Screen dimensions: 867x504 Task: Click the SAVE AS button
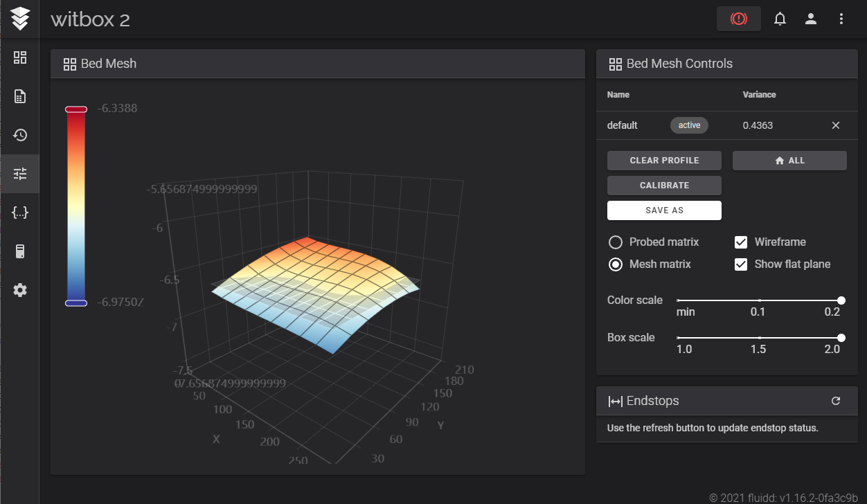[x=664, y=210]
